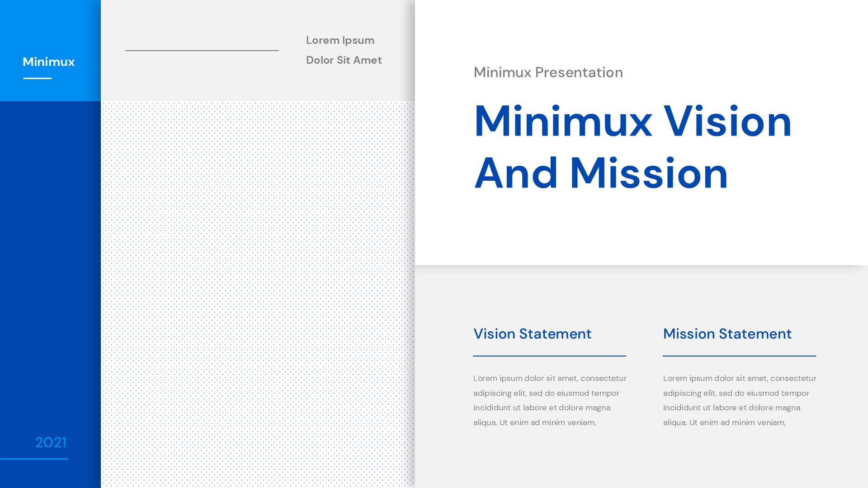The height and width of the screenshot is (488, 868).
Task: Click the divider under Mission Statement
Action: click(739, 356)
